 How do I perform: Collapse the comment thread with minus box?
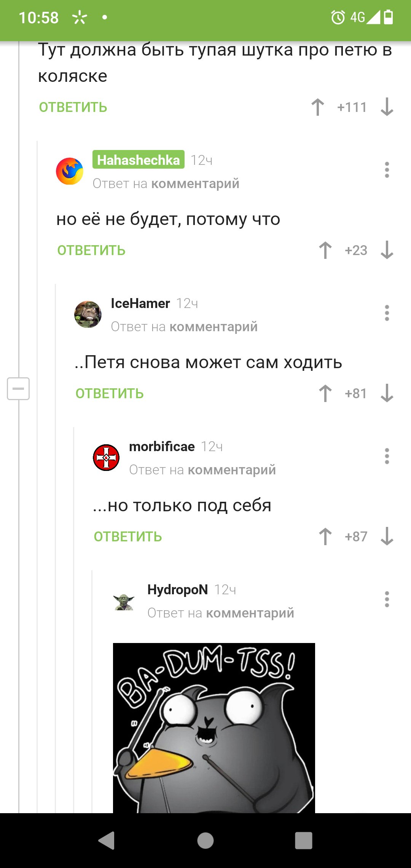tap(18, 389)
